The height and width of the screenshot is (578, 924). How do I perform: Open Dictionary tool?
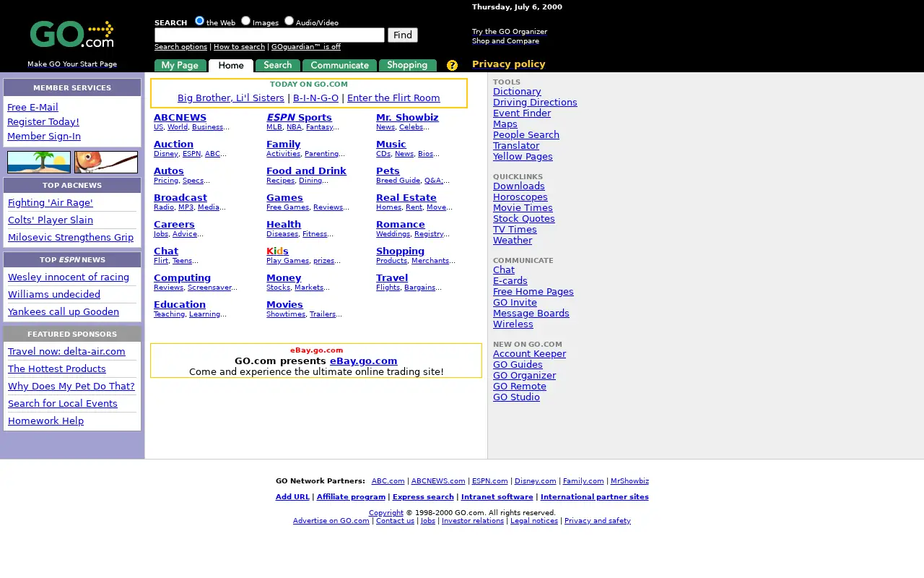point(517,91)
